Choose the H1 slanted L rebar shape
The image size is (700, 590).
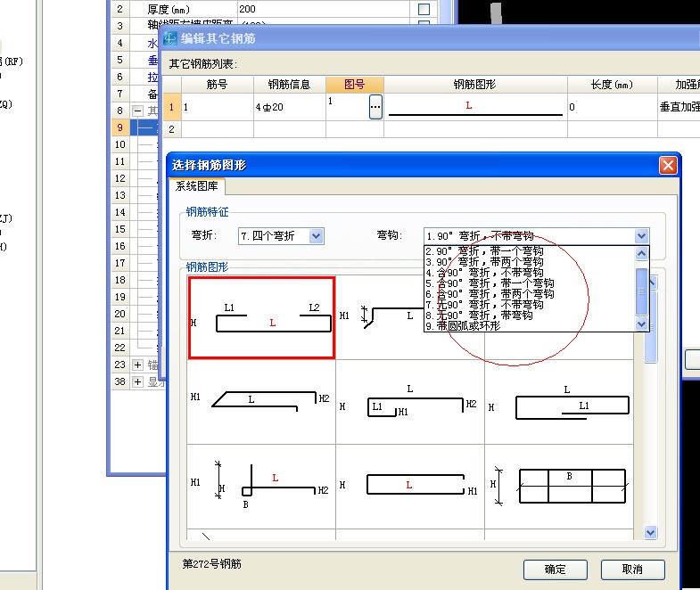[x=380, y=316]
